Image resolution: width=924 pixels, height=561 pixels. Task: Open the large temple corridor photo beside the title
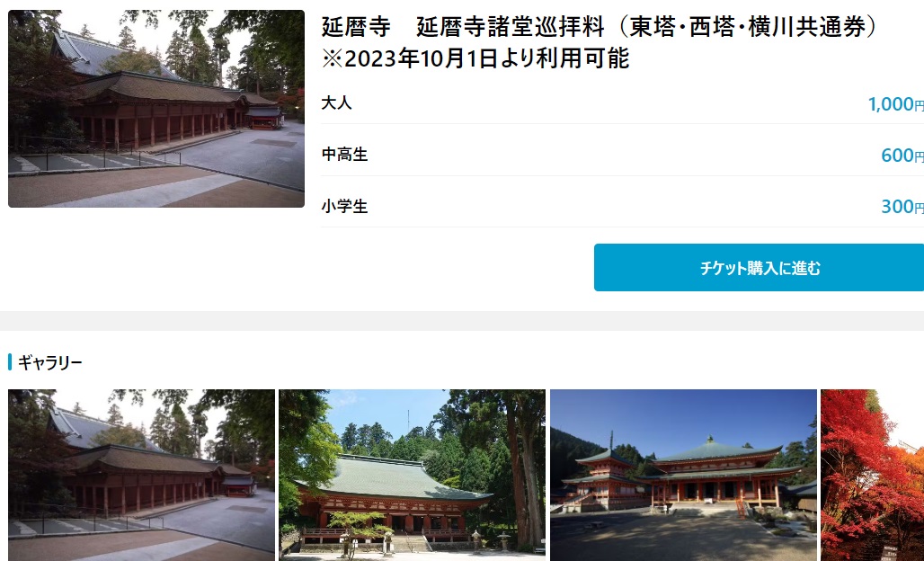coord(156,109)
